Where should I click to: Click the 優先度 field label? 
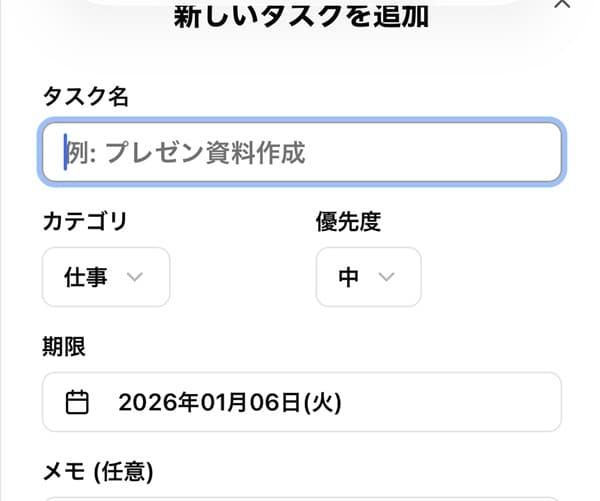tap(348, 221)
